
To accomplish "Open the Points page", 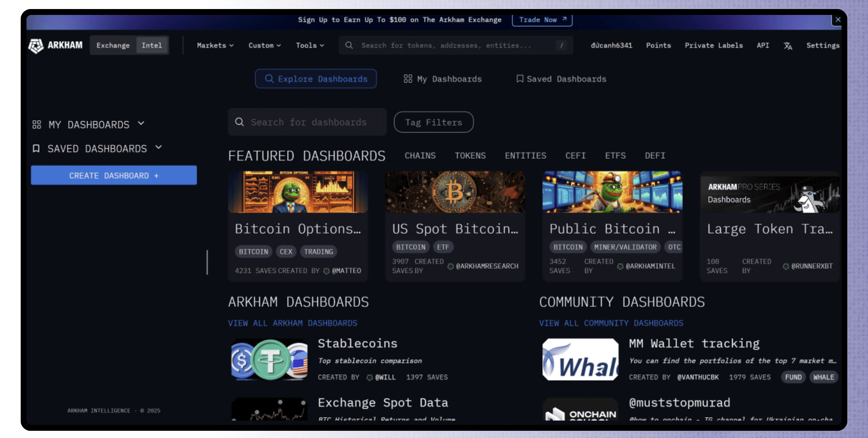I will point(658,45).
